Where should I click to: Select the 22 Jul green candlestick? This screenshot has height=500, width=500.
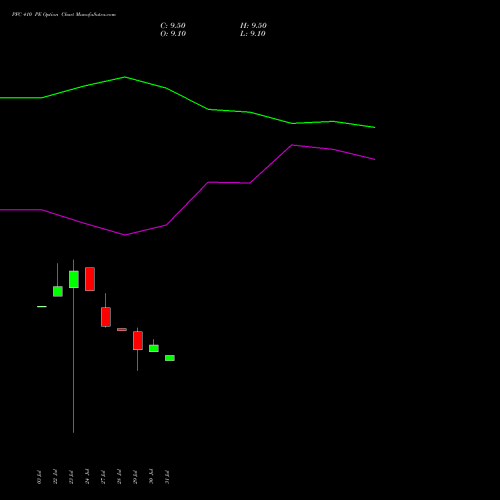tap(58, 291)
